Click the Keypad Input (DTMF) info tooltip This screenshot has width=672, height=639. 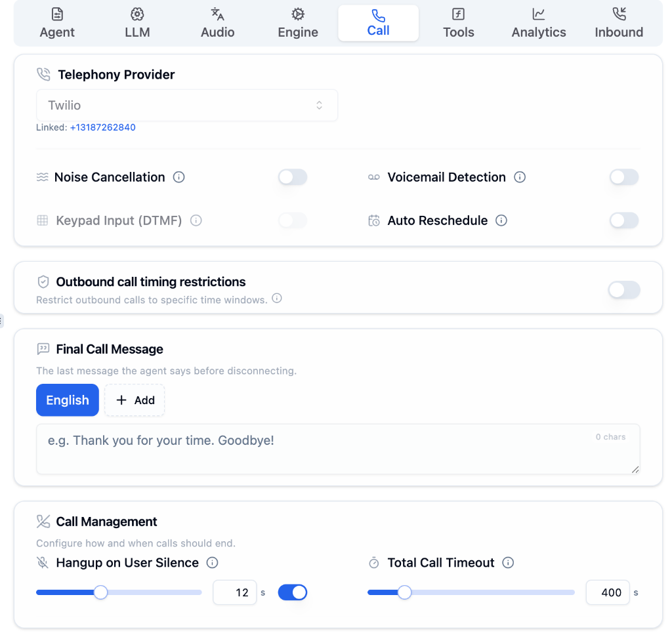196,220
